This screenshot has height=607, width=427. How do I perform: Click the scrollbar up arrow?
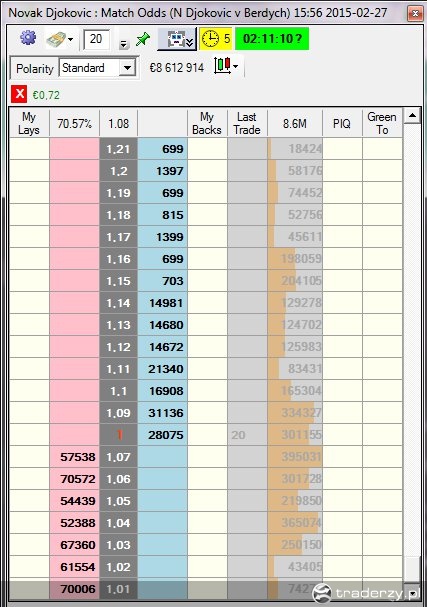click(x=412, y=115)
